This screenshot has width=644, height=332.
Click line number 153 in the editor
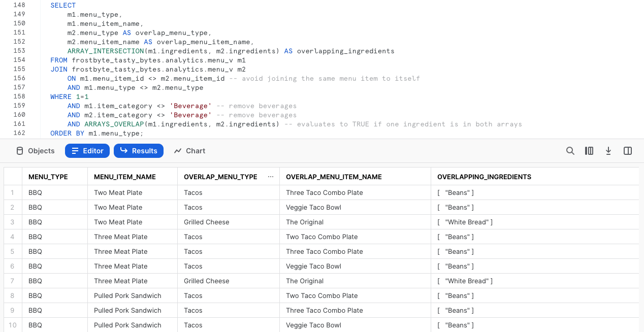coord(19,51)
